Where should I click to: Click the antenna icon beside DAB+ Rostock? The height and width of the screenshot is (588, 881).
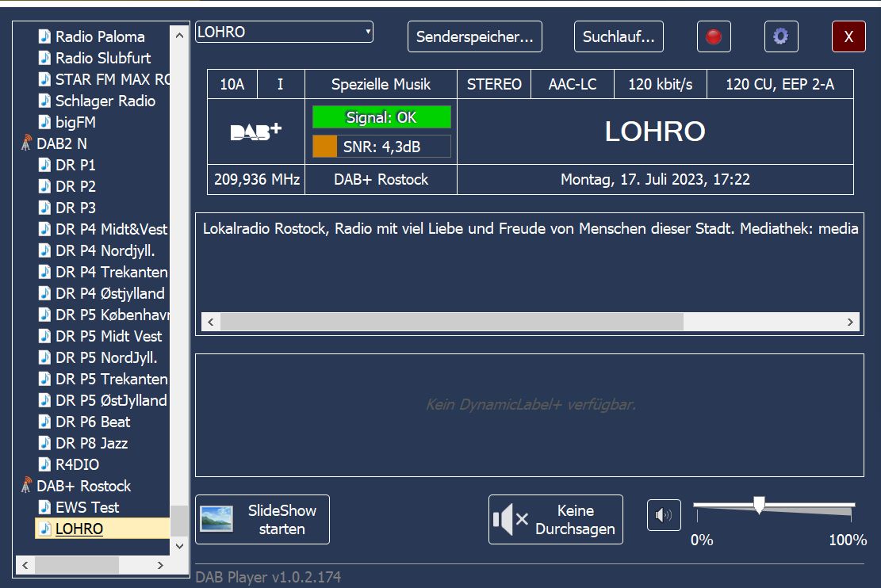click(x=26, y=485)
